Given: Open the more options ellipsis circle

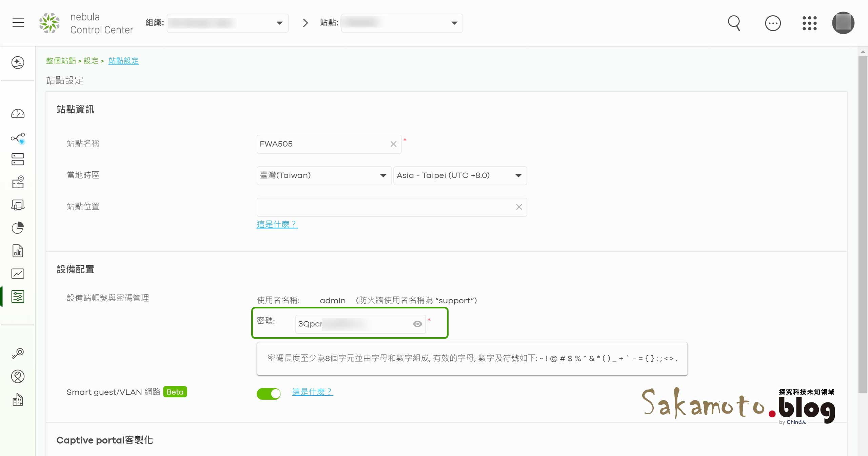Looking at the screenshot, I should [x=773, y=23].
